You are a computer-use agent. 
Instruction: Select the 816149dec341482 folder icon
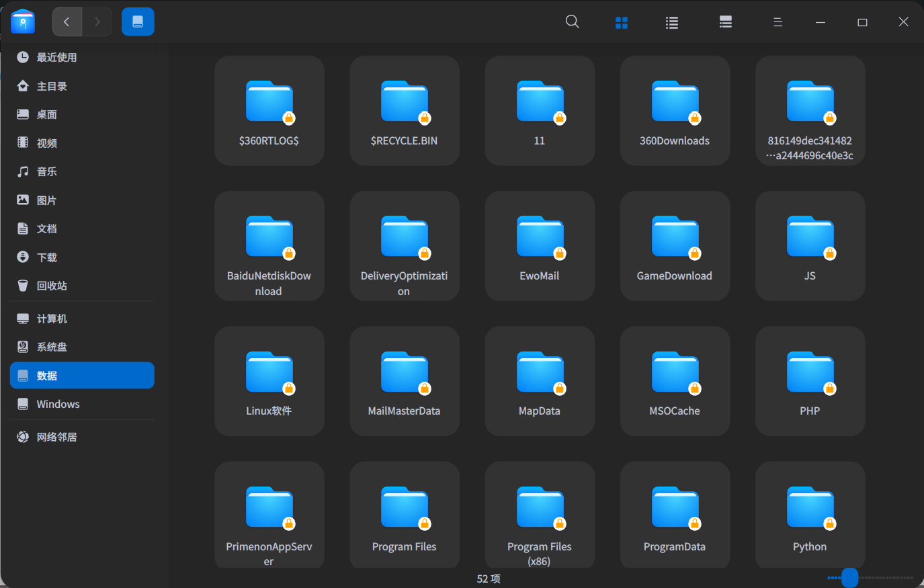tap(810, 101)
